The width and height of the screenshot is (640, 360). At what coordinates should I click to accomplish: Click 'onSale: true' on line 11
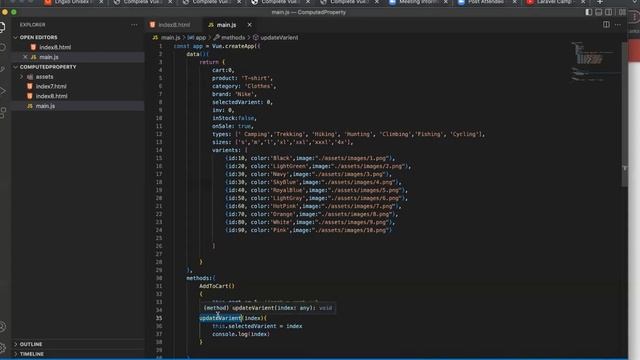pos(232,126)
